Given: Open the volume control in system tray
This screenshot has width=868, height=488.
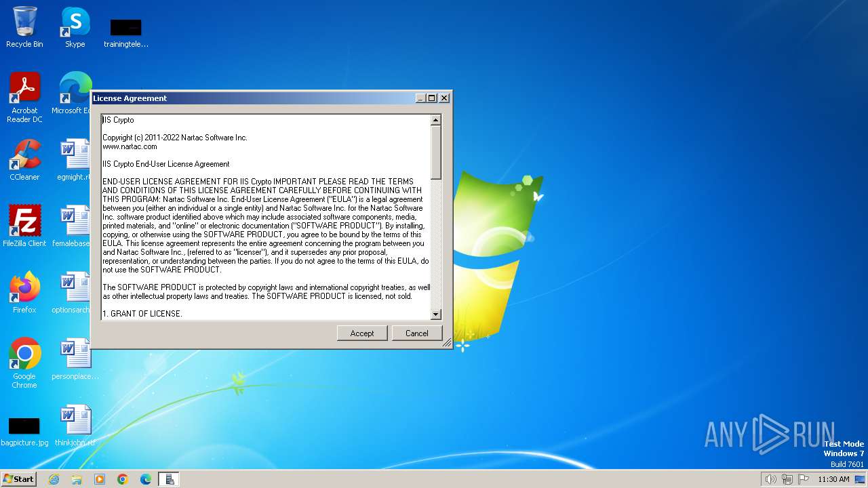Looking at the screenshot, I should click(x=771, y=479).
